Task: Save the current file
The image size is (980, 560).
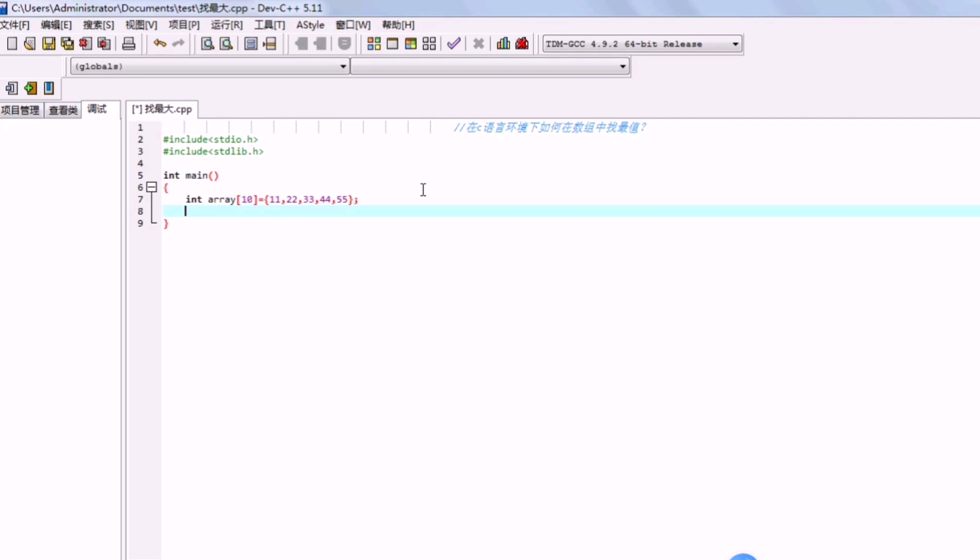Action: click(x=48, y=44)
